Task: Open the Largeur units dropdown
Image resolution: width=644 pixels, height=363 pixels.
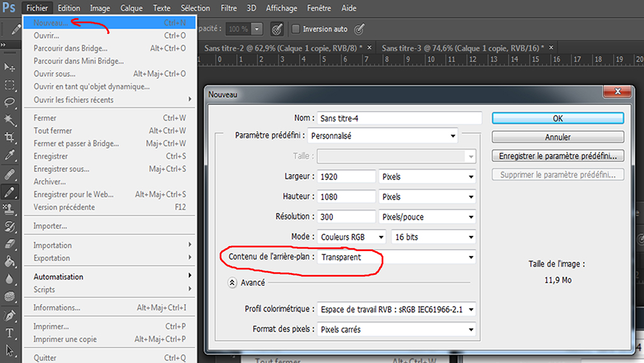Action: pyautogui.click(x=427, y=177)
